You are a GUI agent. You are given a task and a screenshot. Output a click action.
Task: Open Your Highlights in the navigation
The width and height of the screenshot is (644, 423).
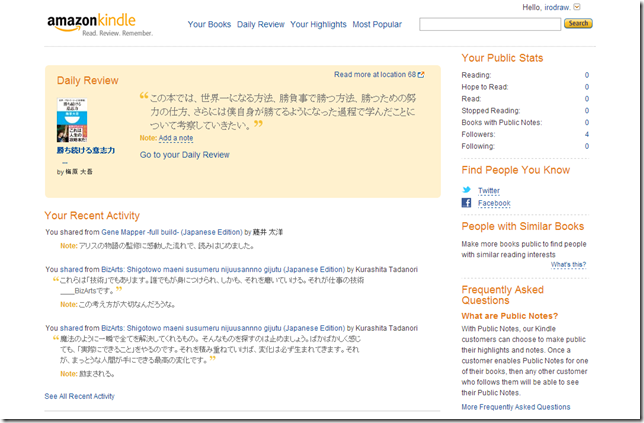[318, 25]
